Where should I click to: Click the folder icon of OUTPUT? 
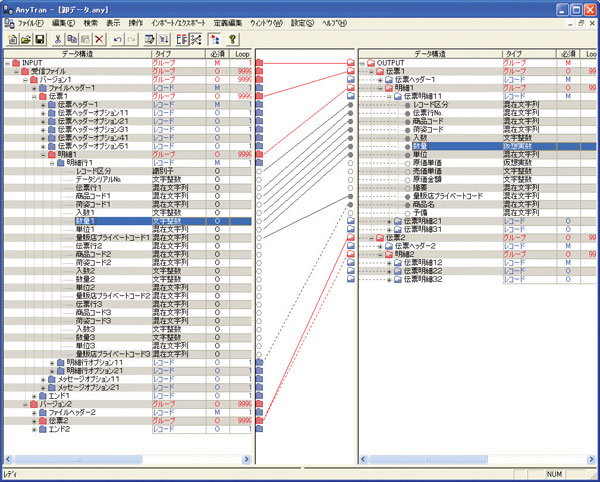click(371, 63)
